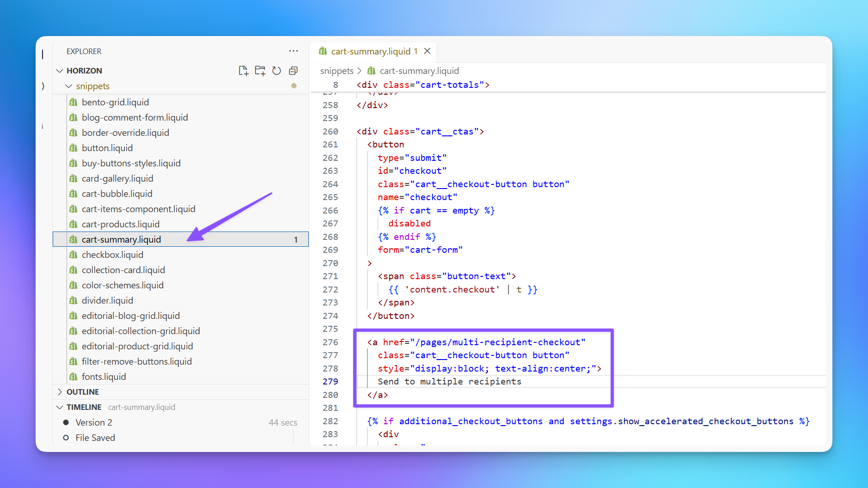The image size is (868, 488).
Task: Click the Shopify icon in the editor tab
Action: (x=323, y=51)
